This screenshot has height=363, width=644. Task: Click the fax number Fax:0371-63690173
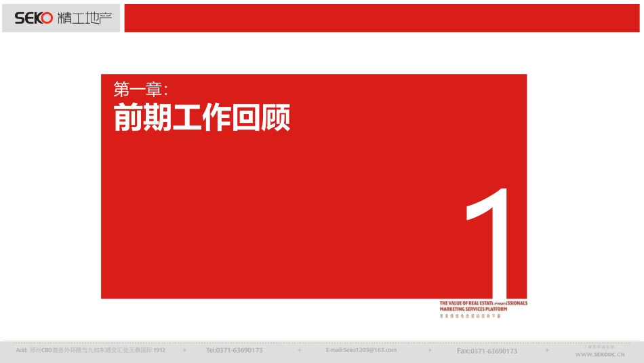(x=487, y=351)
